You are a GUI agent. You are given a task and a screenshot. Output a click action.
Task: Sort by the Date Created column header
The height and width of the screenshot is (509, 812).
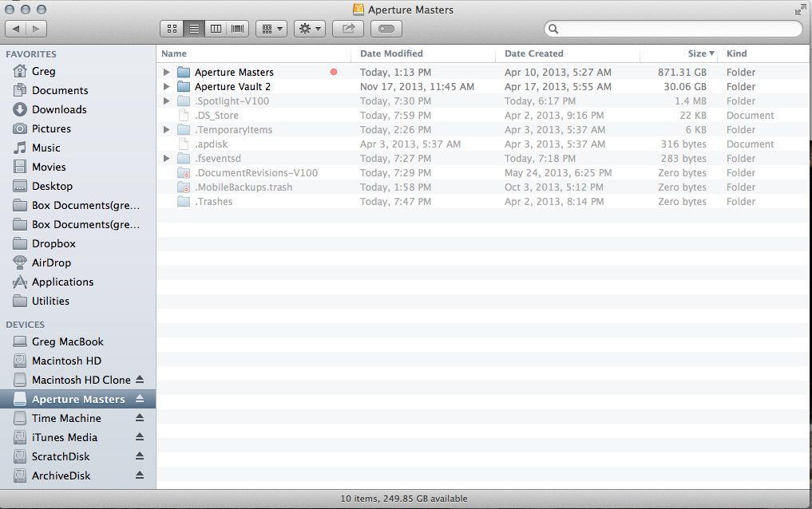[568, 53]
